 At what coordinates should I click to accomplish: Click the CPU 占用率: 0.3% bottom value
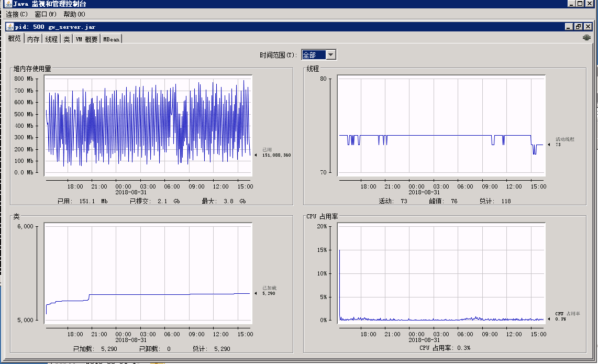click(x=445, y=348)
